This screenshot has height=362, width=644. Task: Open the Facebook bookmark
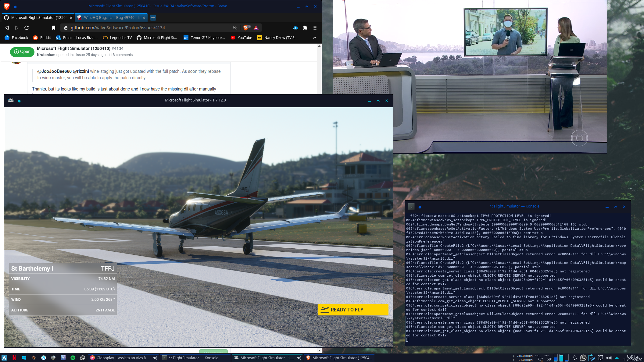16,38
